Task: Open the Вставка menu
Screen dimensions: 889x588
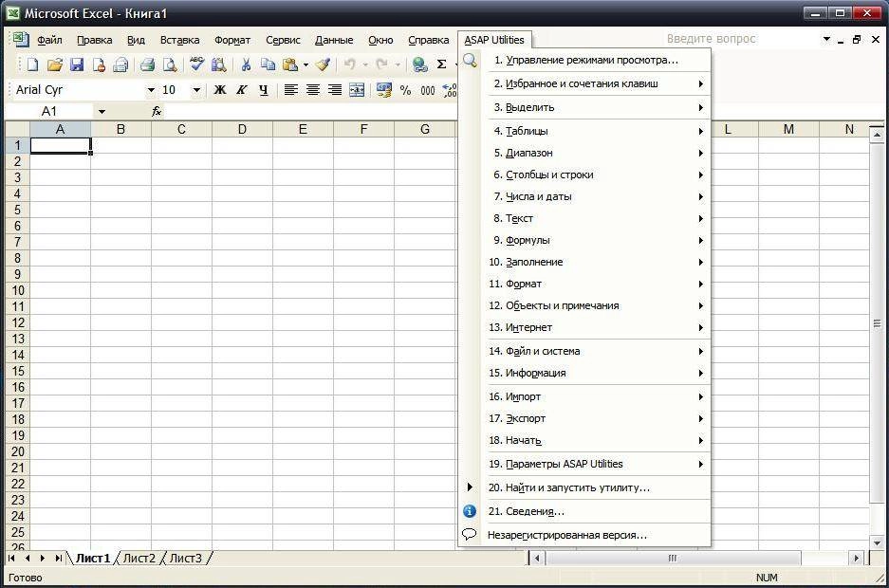Action: (x=179, y=40)
